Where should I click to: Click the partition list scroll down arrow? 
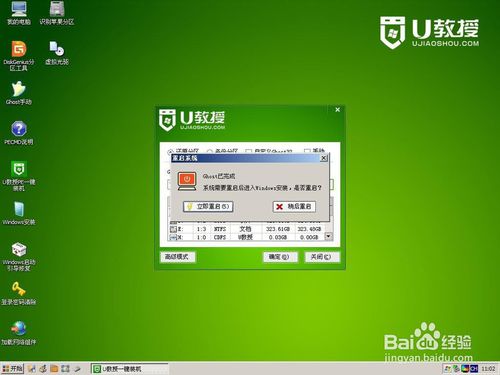coord(329,236)
